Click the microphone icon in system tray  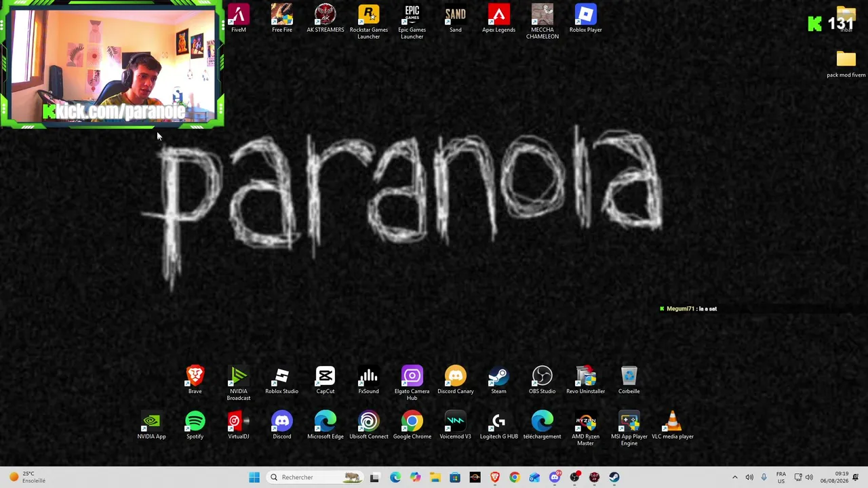click(x=764, y=477)
